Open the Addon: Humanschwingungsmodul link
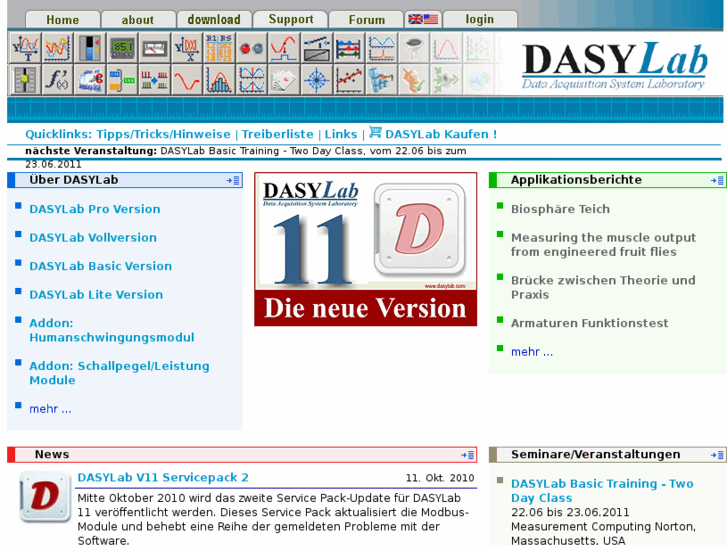Screen dimensions: 727x545 click(x=112, y=330)
